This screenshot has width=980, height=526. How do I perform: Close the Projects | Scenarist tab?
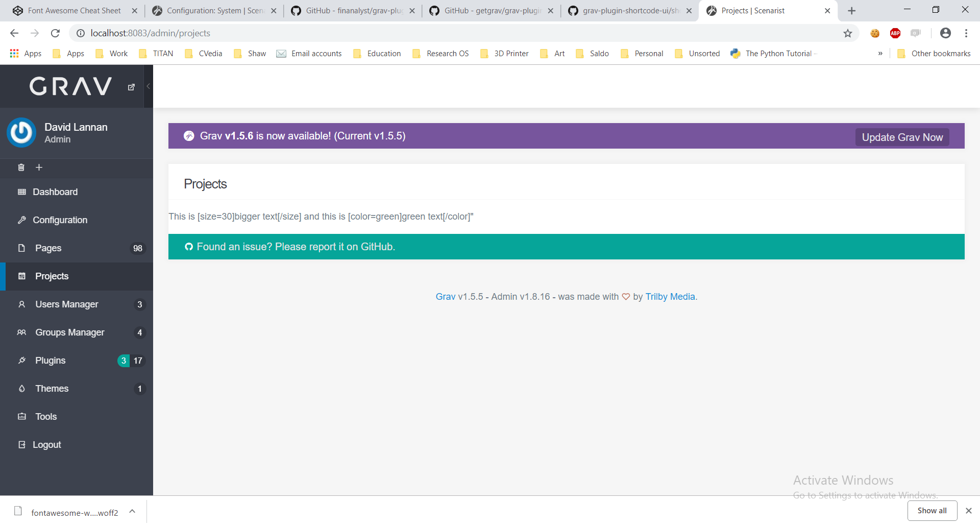(827, 11)
